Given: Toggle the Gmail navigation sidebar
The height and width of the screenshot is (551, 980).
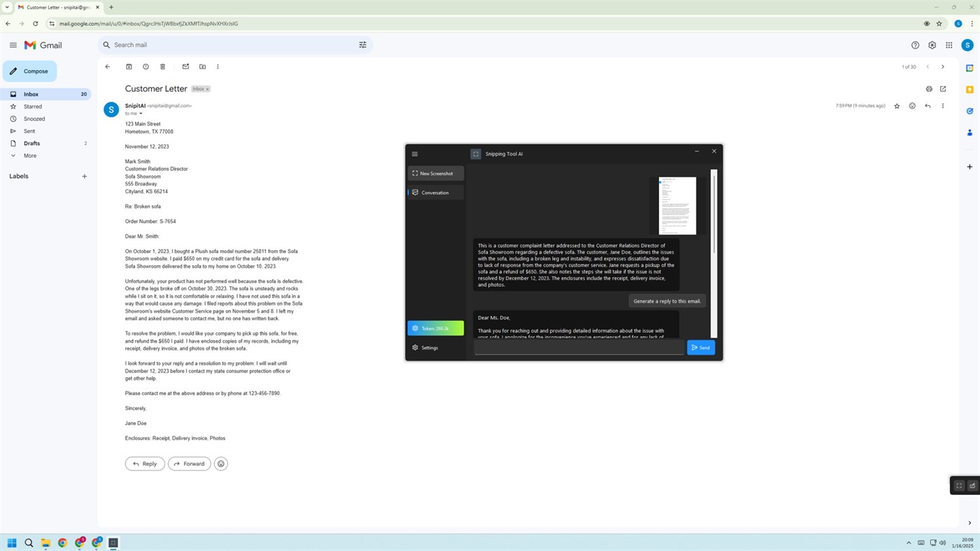Looking at the screenshot, I should tap(13, 45).
